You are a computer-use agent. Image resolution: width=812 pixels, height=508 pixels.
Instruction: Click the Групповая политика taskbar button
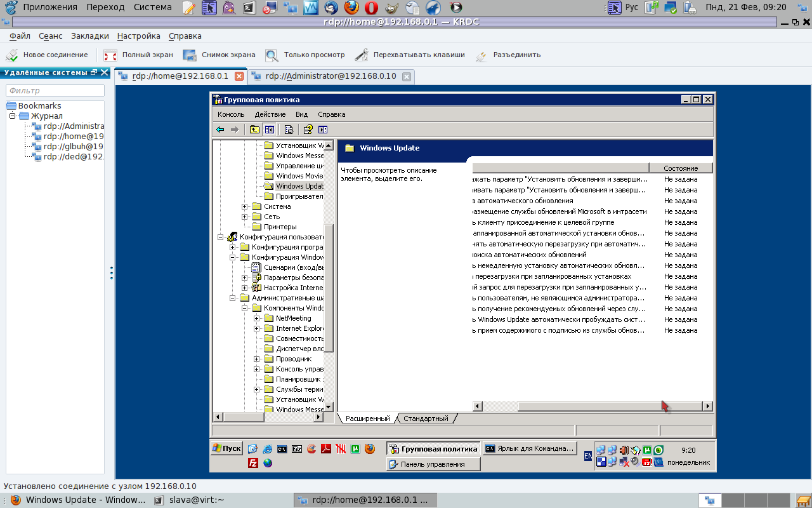(433, 449)
